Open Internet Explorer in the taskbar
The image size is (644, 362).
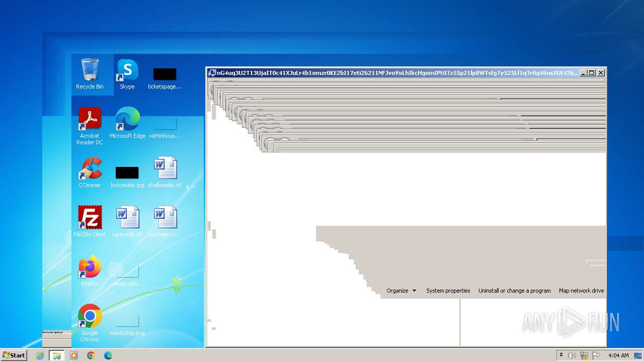pyautogui.click(x=40, y=355)
